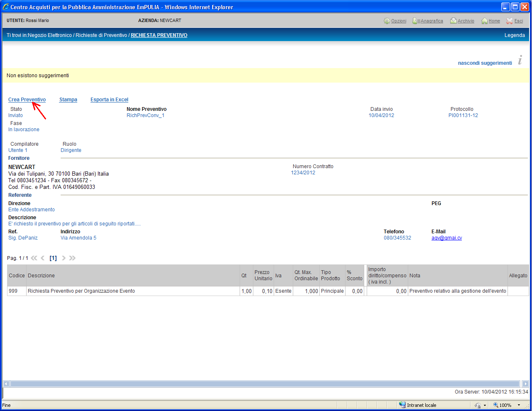Viewport: 532px width, 411px height.
Task: Click the Qt. Max. Ordinabile column header
Action: coord(306,276)
